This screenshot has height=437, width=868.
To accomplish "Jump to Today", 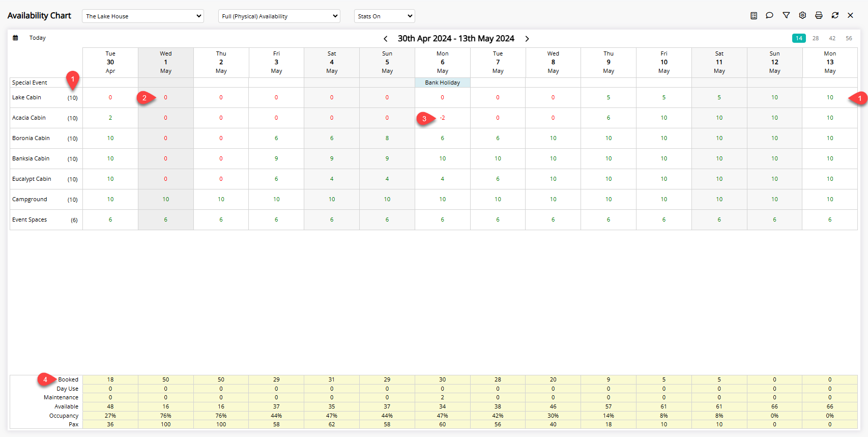I will click(x=38, y=38).
